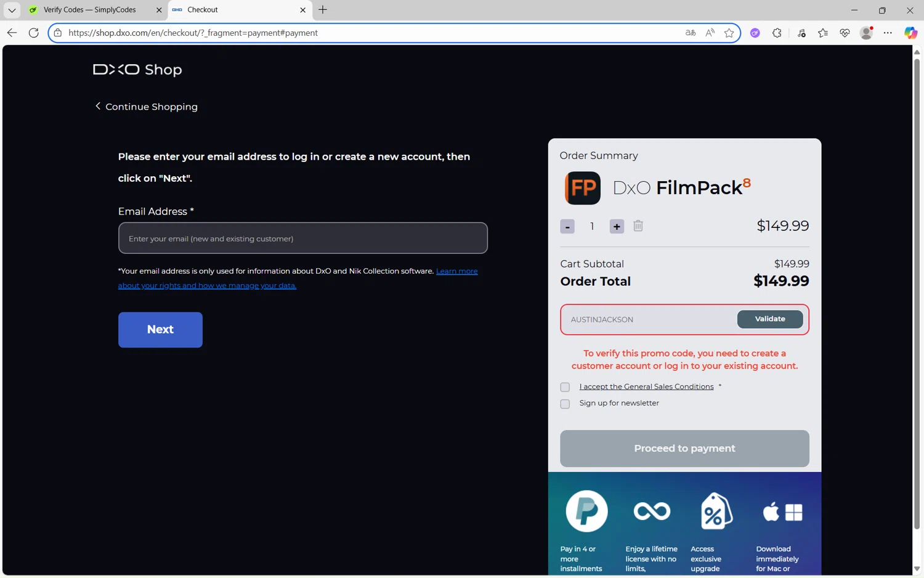Click the DxO FilmPack 8 product title
This screenshot has width=924, height=578.
(682, 187)
